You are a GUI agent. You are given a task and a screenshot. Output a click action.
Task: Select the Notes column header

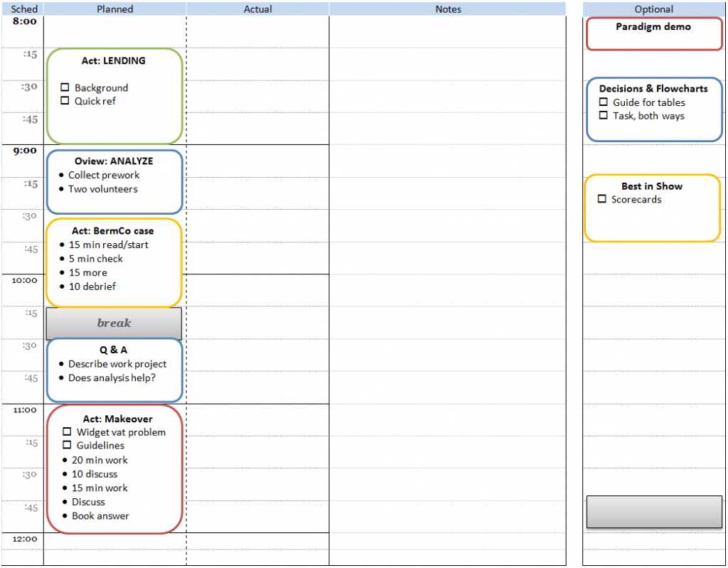[x=448, y=9]
